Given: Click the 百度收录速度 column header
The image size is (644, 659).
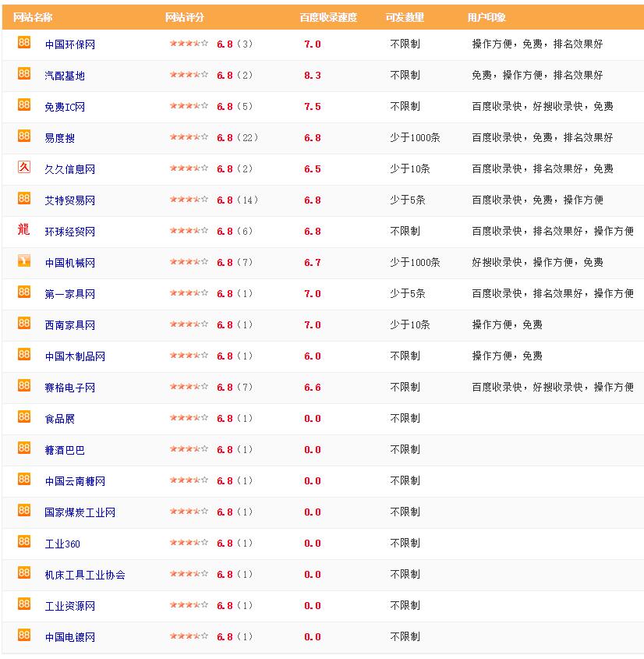Looking at the screenshot, I should pos(328,17).
